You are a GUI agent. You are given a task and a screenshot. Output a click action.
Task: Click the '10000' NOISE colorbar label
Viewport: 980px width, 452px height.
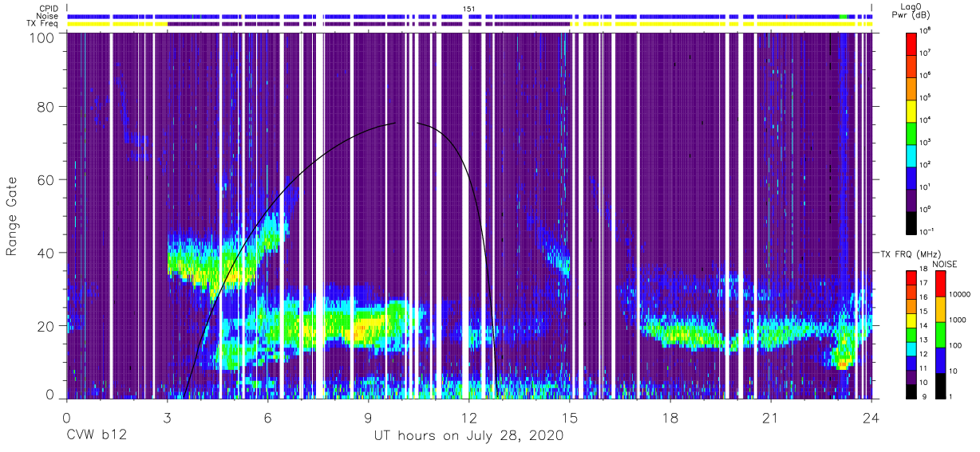click(x=958, y=295)
